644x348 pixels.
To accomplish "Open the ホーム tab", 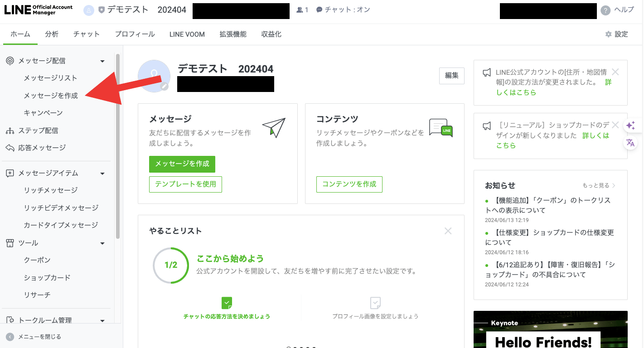I will [20, 34].
